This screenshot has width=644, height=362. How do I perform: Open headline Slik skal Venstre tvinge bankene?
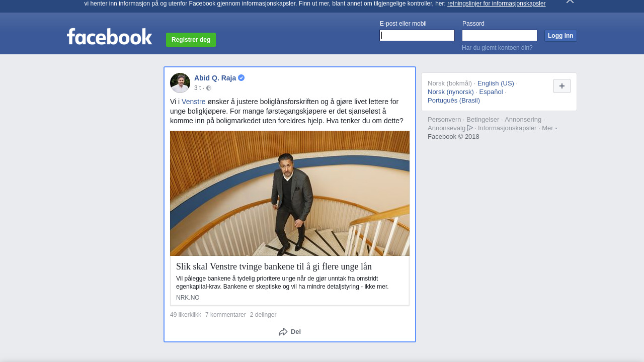(274, 266)
